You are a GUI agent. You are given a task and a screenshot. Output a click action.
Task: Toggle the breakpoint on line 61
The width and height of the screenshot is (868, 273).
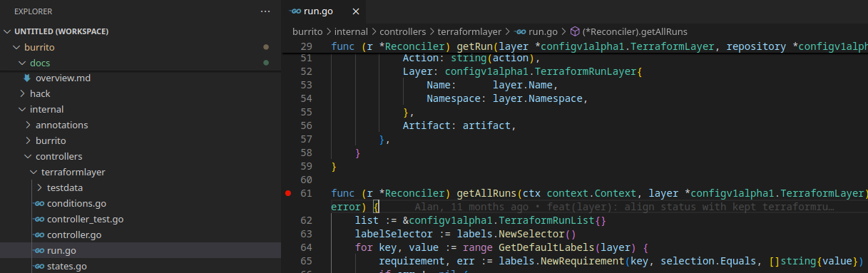pyautogui.click(x=288, y=193)
